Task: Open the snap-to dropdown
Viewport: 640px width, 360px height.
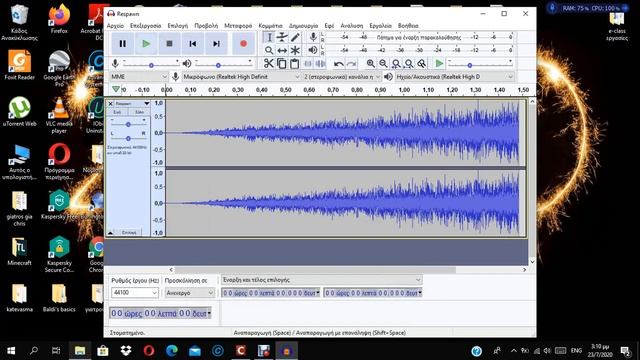Action: (x=190, y=293)
